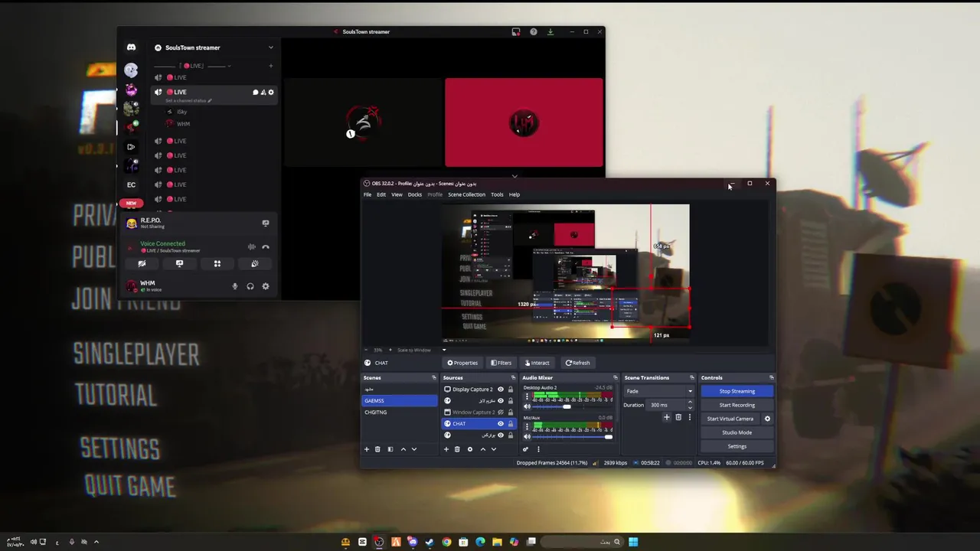This screenshot has height=551, width=980.
Task: Toggle Discord camera on
Action: coord(142,263)
